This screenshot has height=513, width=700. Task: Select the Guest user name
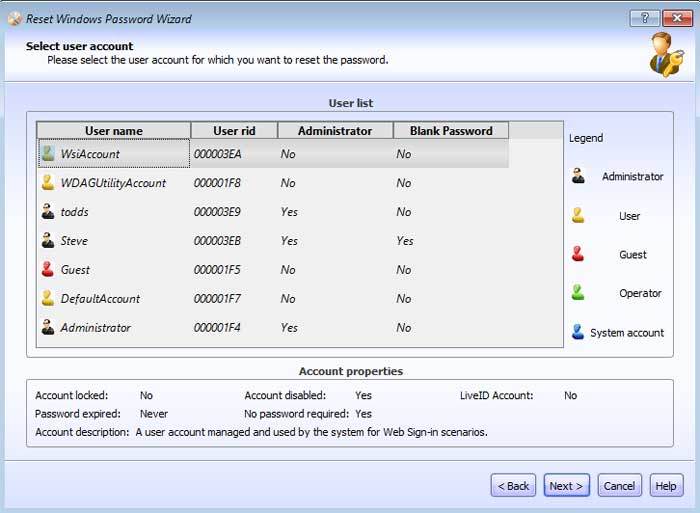pos(75,270)
